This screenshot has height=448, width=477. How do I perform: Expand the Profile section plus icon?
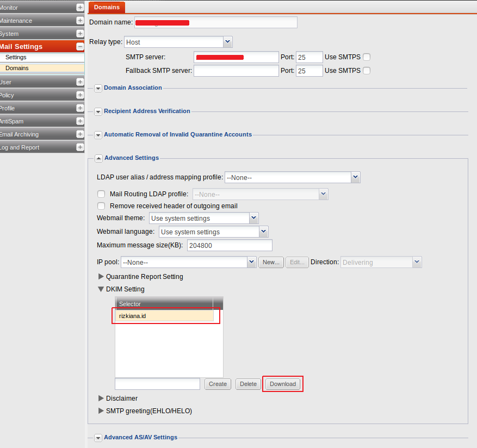click(80, 108)
